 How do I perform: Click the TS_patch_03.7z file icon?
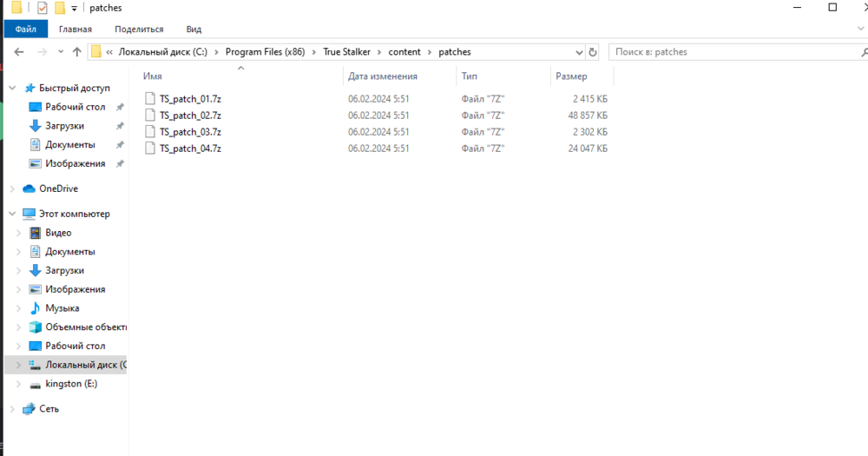(150, 132)
